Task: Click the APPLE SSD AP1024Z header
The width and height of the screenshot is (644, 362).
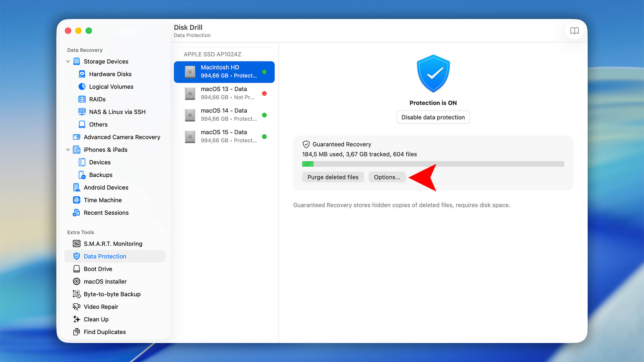Action: tap(213, 54)
